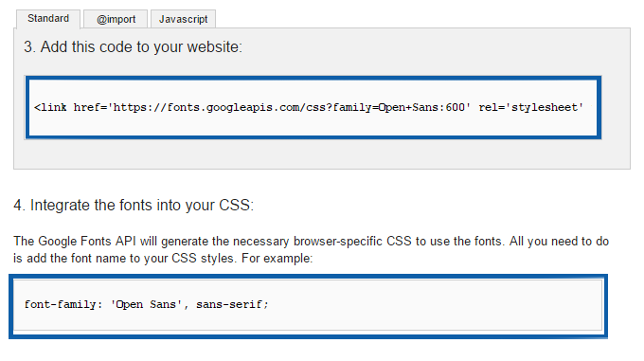This screenshot has width=644, height=361.
Task: Click the font-family CSS code box
Action: pos(308,305)
